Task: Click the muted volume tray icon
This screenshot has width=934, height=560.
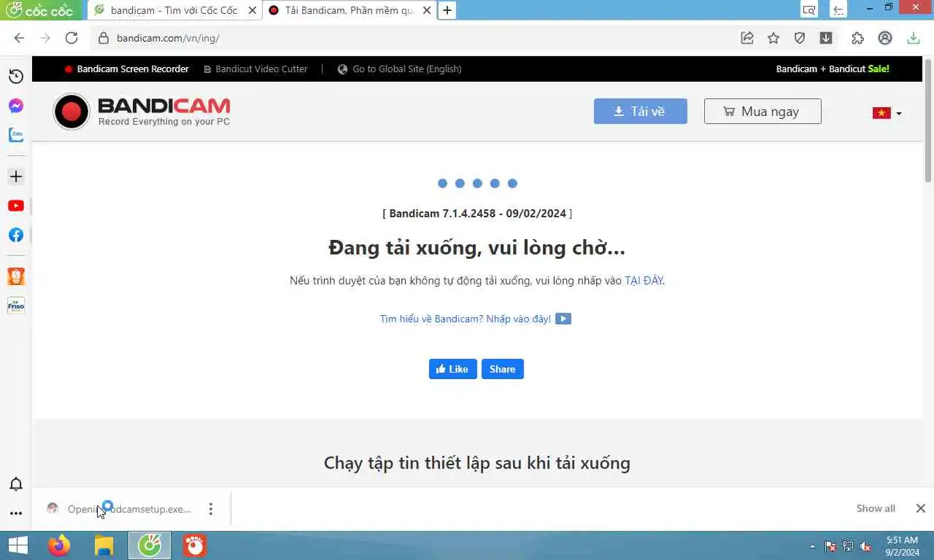Action: pyautogui.click(x=865, y=546)
